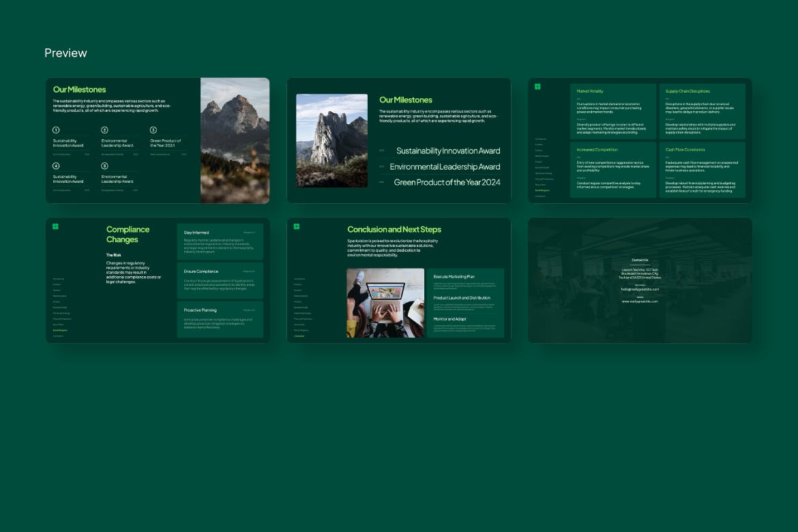
Task: Click the Market Volatility card heading
Action: coord(590,91)
